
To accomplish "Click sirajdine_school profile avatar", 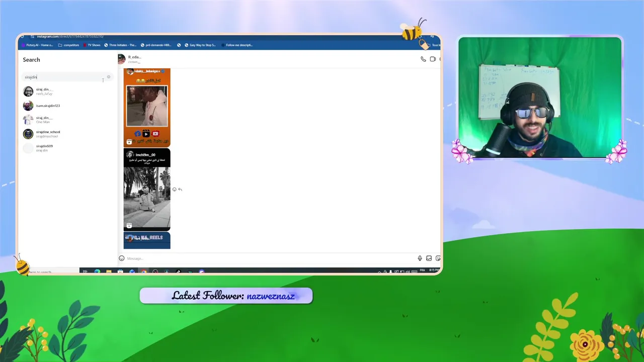I will coord(28,134).
